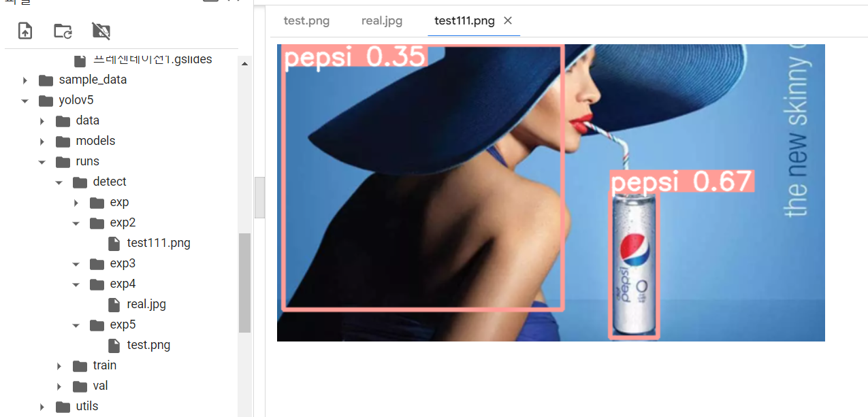This screenshot has height=417, width=868.
Task: Collapse the exp2 folder arrow
Action: coord(76,223)
